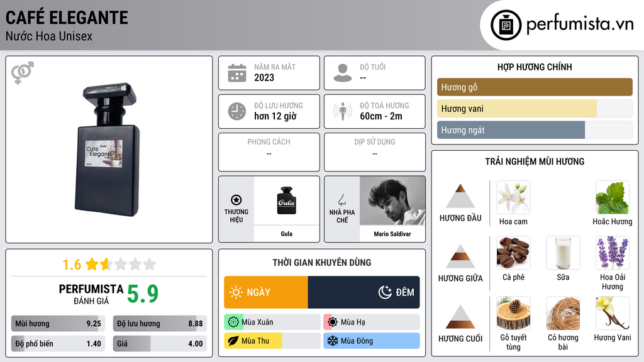Select the Cà phê coffee beans note
The width and height of the screenshot is (644, 362).
[513, 253]
